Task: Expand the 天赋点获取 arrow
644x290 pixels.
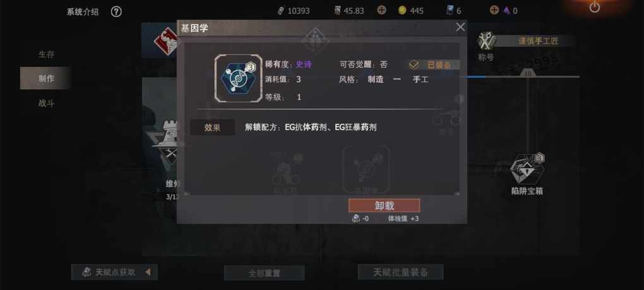Action: [x=148, y=272]
